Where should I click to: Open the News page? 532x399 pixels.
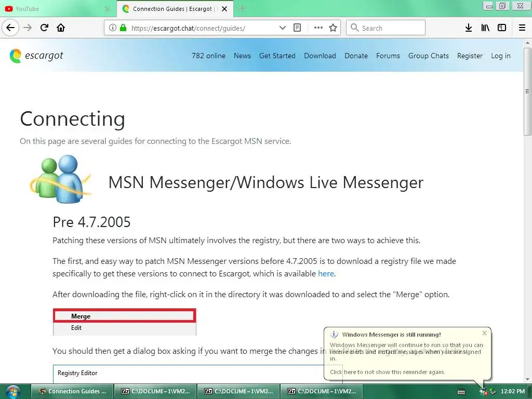pos(242,56)
